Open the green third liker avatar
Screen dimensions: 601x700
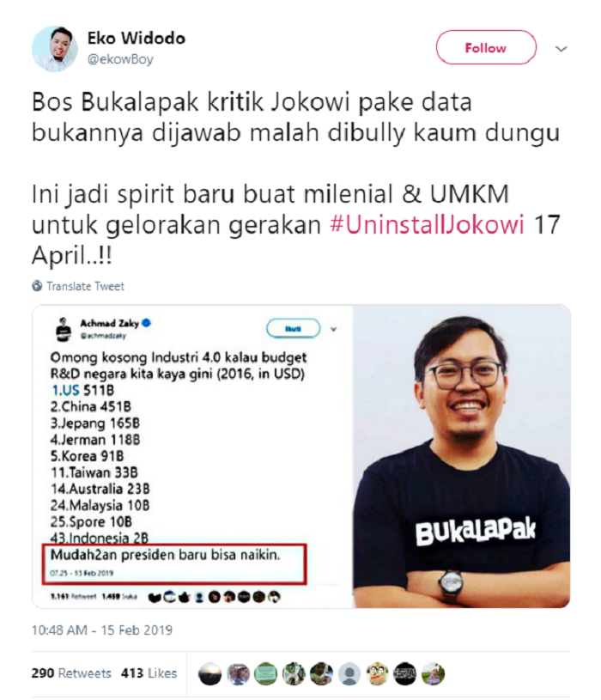pyautogui.click(x=266, y=673)
